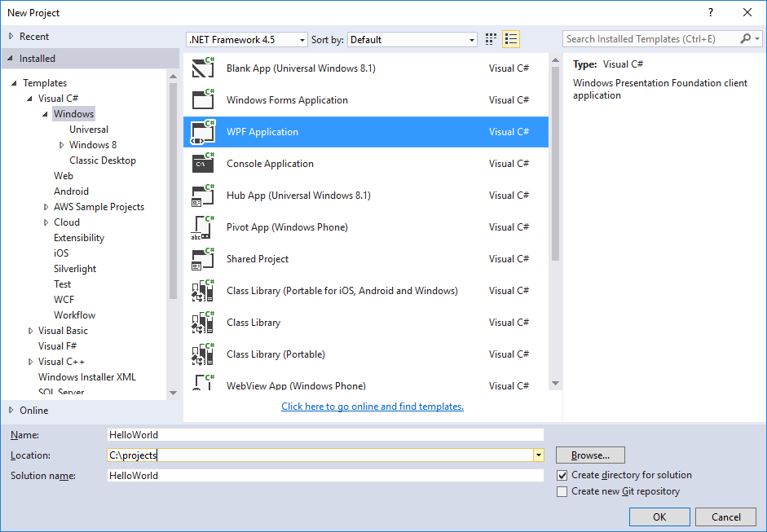The image size is (767, 532).
Task: Click the Shared Project template icon
Action: pyautogui.click(x=203, y=258)
